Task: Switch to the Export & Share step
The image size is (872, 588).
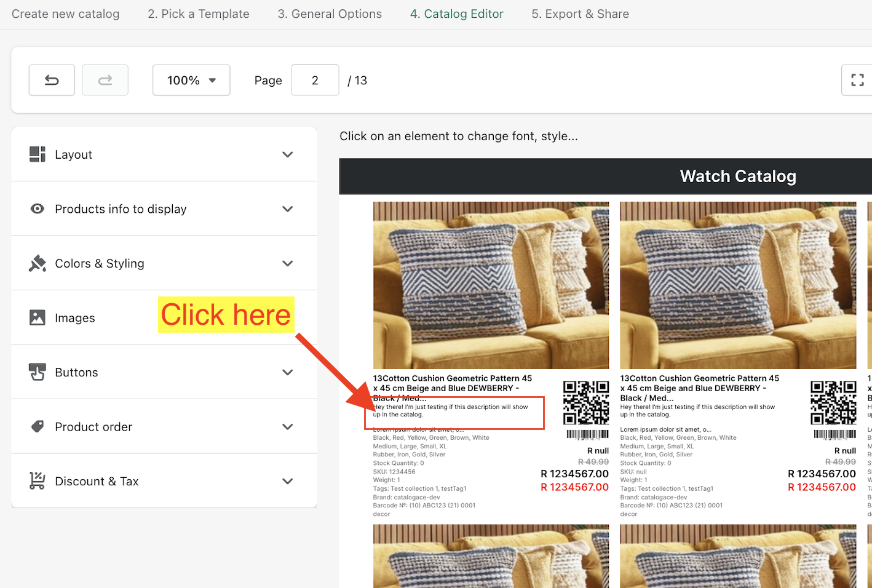Action: (x=580, y=14)
